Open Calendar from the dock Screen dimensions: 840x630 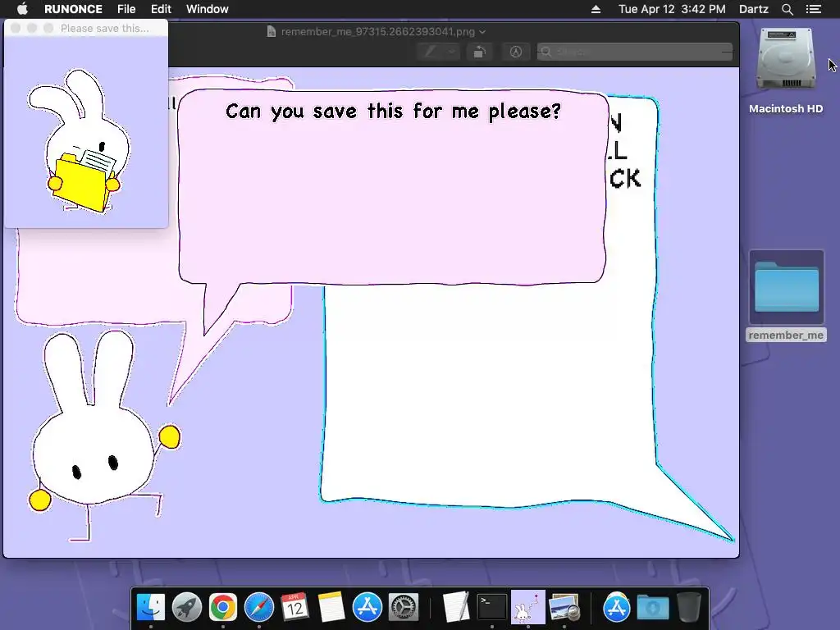pos(294,608)
